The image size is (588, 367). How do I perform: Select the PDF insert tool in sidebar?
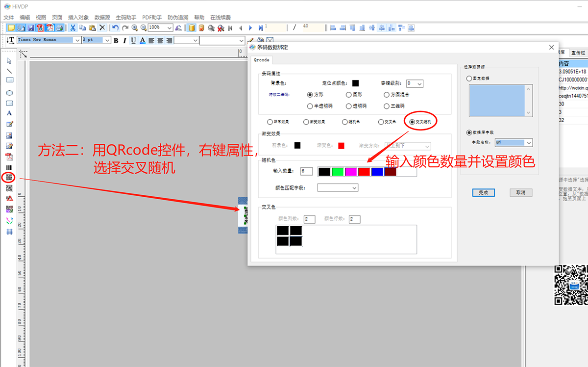(9, 157)
